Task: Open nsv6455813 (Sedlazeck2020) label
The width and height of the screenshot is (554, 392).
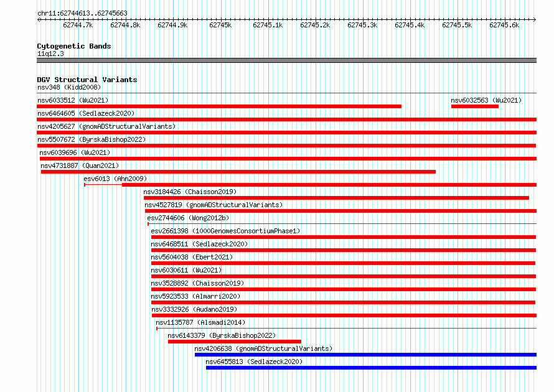Action: click(x=254, y=362)
